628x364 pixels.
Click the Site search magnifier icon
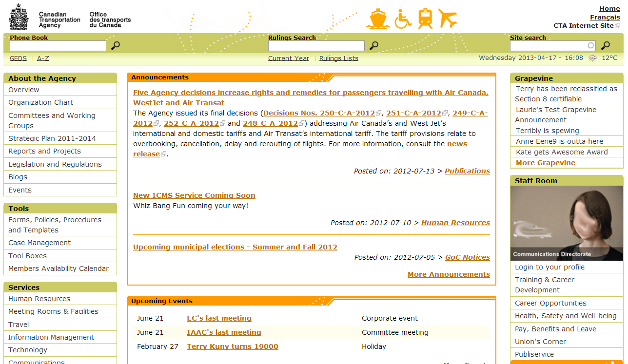606,46
